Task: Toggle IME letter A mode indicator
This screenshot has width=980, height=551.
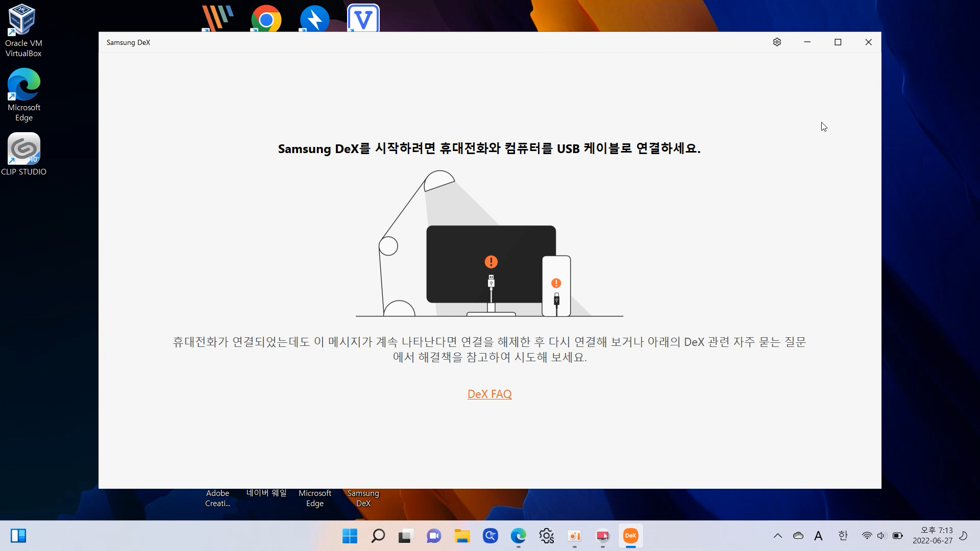Action: [x=818, y=536]
